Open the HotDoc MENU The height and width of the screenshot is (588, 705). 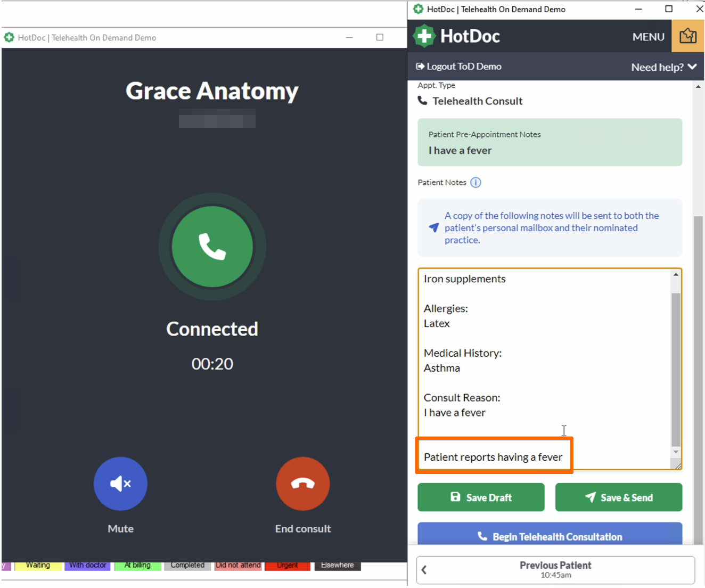click(648, 37)
